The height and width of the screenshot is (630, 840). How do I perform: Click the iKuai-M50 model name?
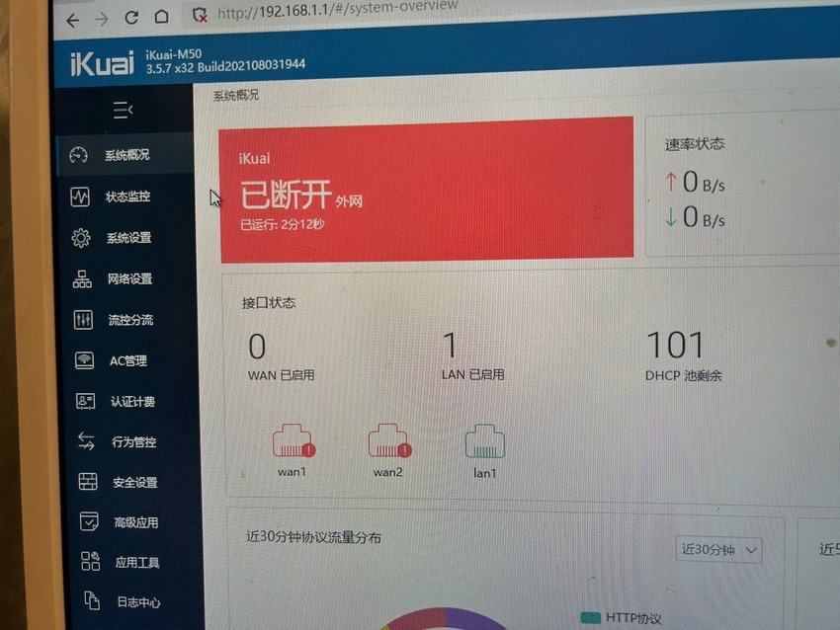point(174,54)
